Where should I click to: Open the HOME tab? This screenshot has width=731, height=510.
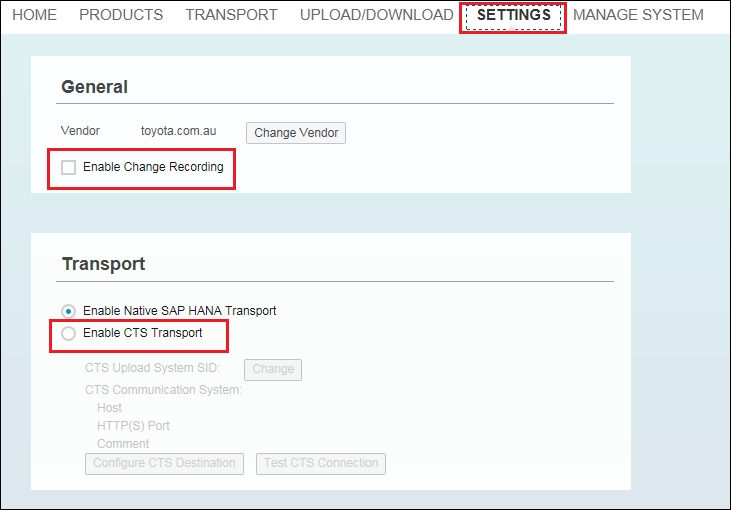[34, 15]
